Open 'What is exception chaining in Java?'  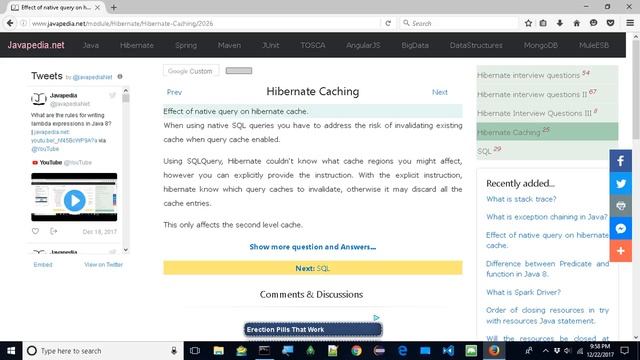point(547,217)
